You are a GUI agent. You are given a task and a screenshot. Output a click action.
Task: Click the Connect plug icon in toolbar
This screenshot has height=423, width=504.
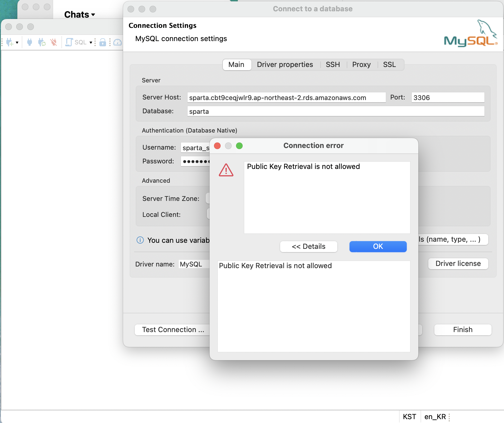coord(30,42)
